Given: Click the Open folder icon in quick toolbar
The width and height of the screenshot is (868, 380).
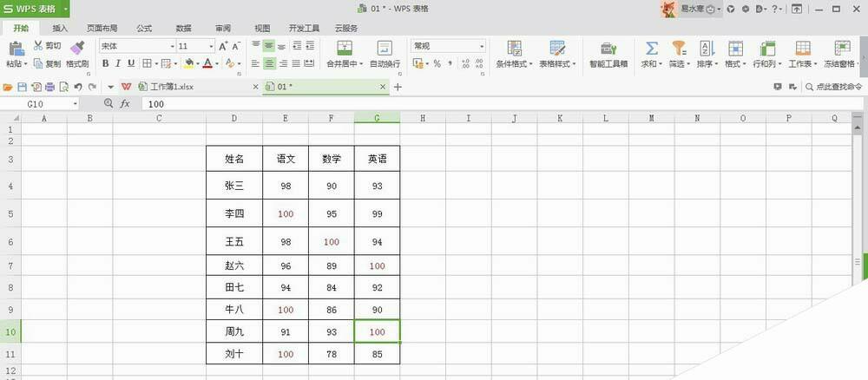Looking at the screenshot, I should [x=8, y=87].
